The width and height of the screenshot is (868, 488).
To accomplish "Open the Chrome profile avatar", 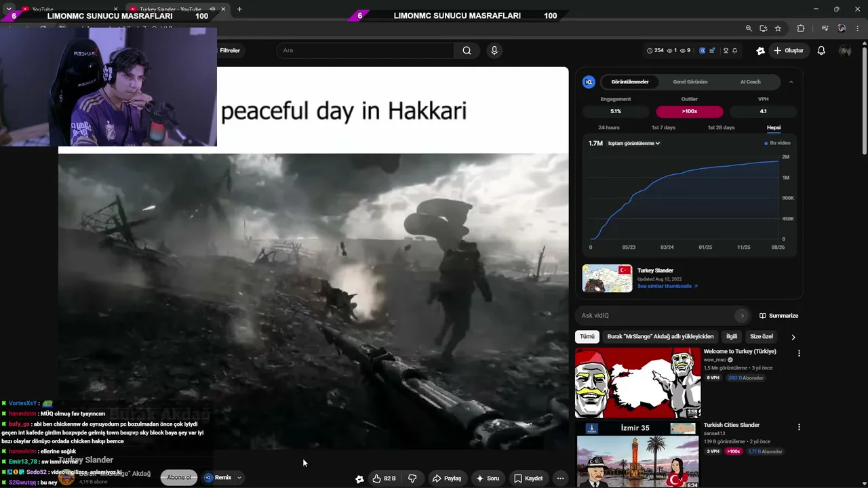I will (x=842, y=28).
